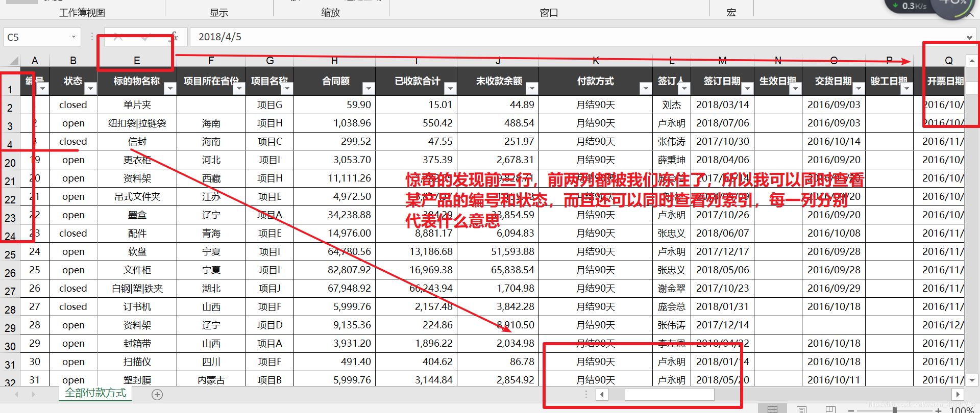The height and width of the screenshot is (413, 980).
Task: Click vertical scrollbar up arrow
Action: point(972,61)
